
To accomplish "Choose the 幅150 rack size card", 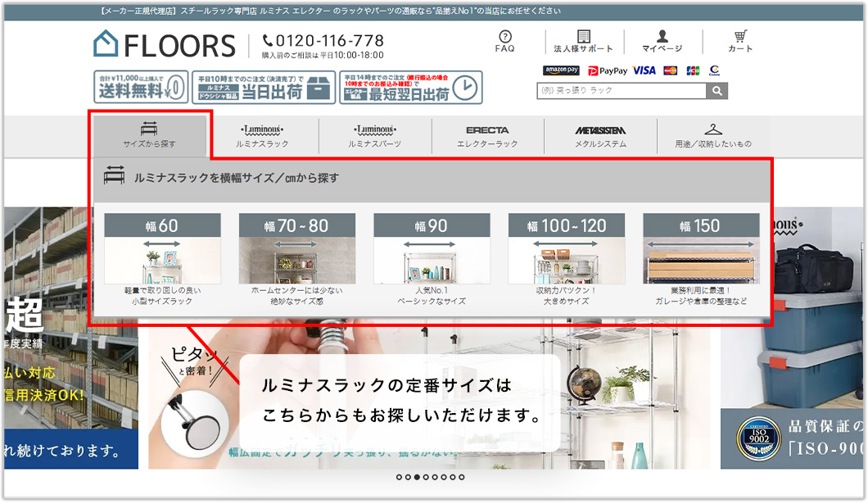I will pyautogui.click(x=701, y=260).
